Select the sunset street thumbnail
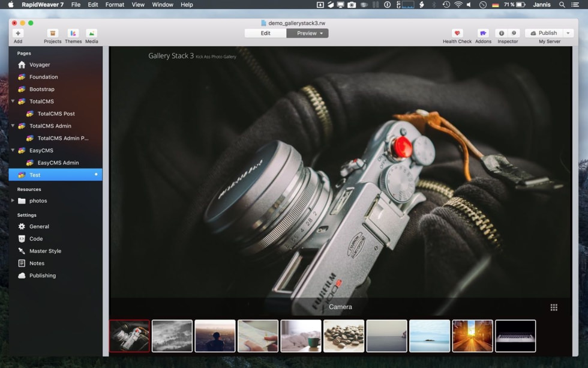Screen dimensions: 588x368 click(473, 336)
